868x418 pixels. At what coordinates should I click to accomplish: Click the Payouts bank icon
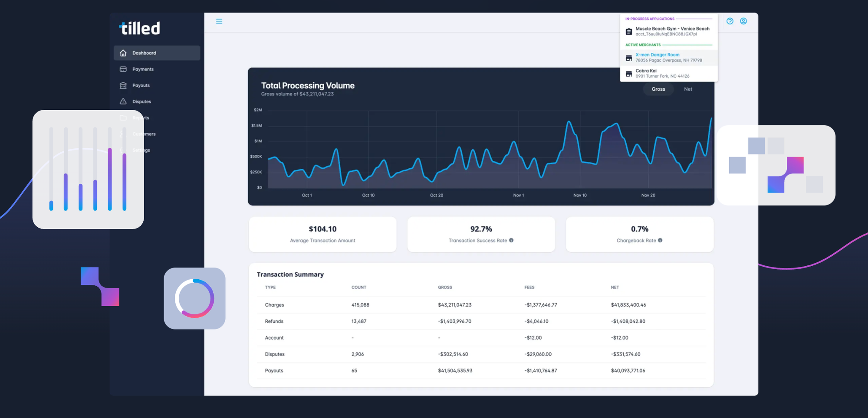coord(123,85)
